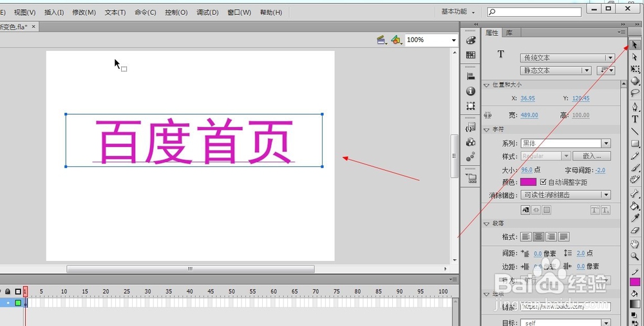The height and width of the screenshot is (326, 644).
Task: Open the anti-alias dropdown 可读性消除锯齿
Action: click(x=565, y=195)
